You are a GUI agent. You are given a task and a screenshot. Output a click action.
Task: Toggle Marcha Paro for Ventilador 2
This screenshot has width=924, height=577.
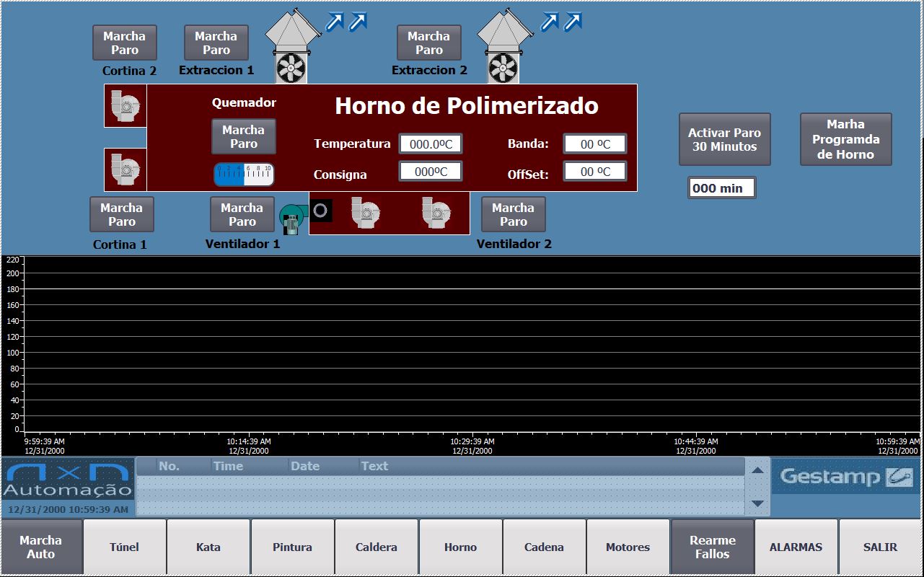point(513,215)
